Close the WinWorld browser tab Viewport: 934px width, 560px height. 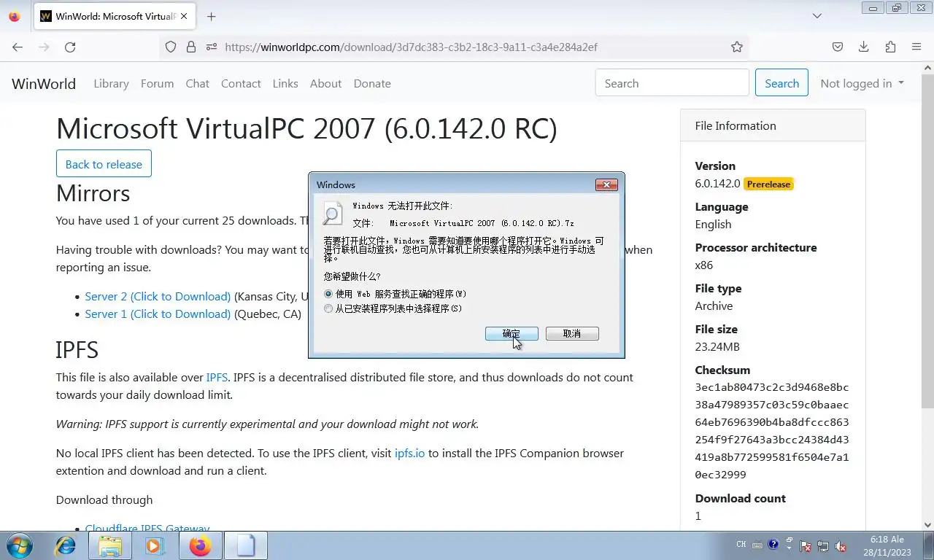pos(184,16)
